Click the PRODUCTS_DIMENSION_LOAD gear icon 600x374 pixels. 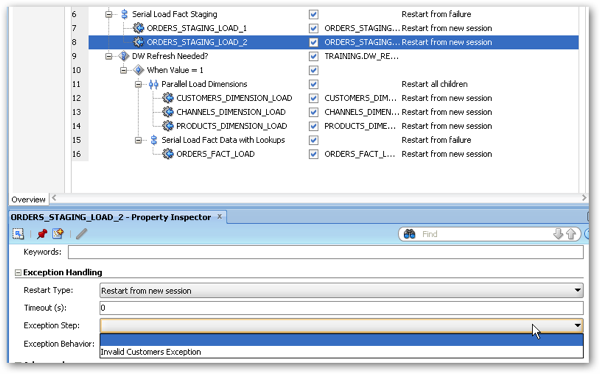(168, 126)
